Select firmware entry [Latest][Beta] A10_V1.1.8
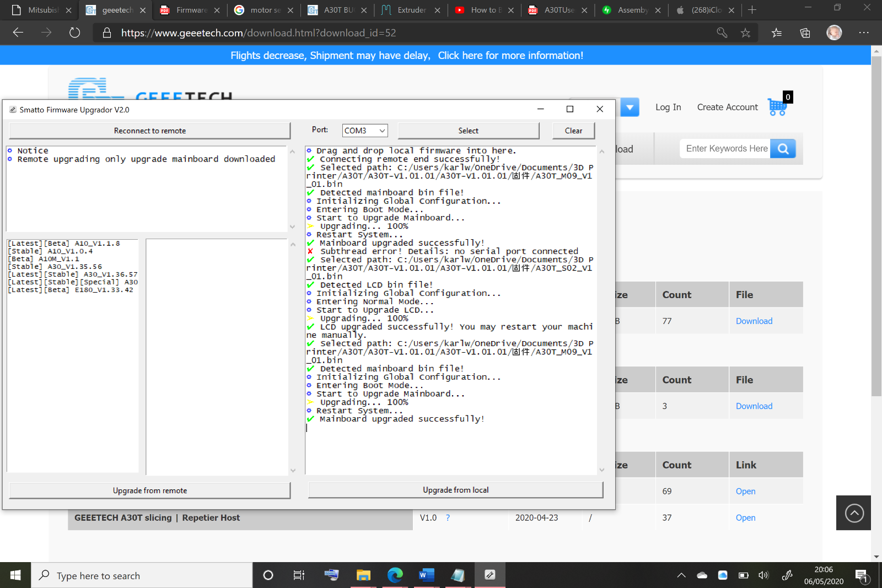 point(64,243)
